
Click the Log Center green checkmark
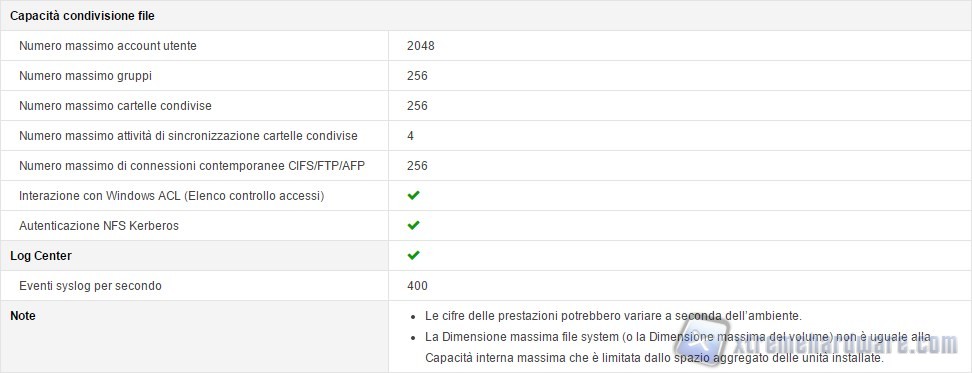coord(413,255)
